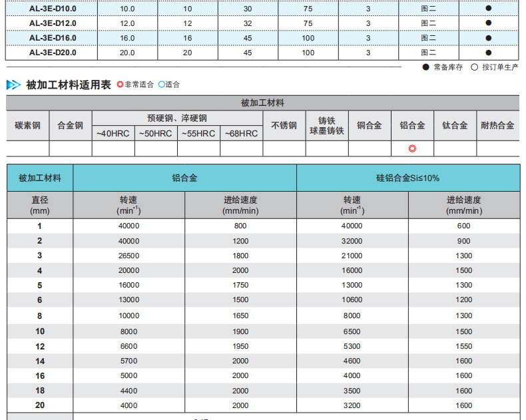The image size is (526, 420).
Task: Click the 20.0 diameter cell
Action: click(127, 53)
